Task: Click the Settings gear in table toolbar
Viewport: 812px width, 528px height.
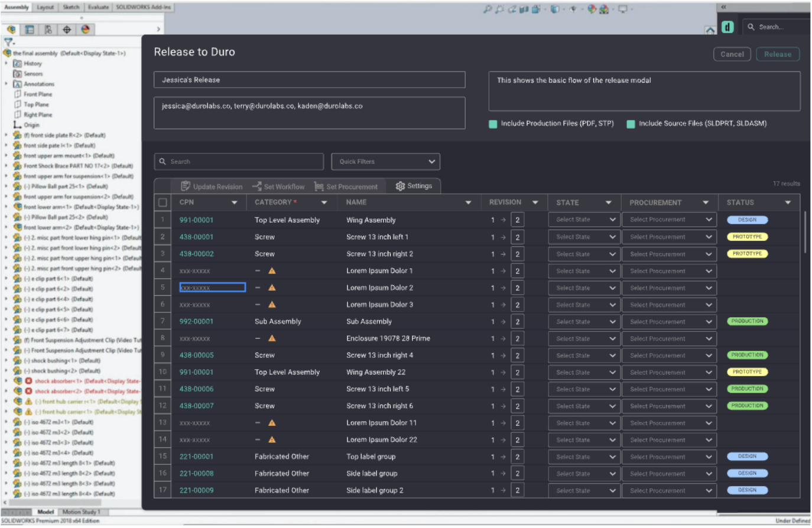Action: [414, 186]
